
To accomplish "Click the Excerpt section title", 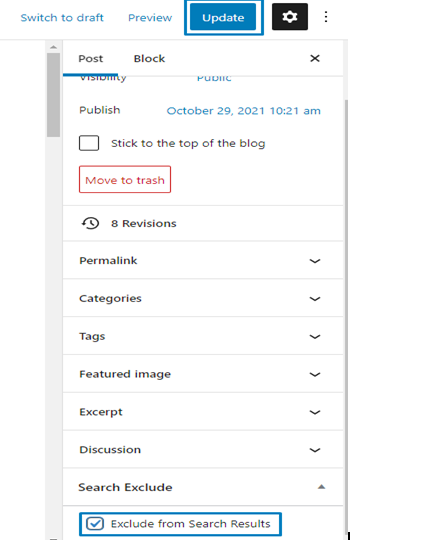I will (x=101, y=412).
